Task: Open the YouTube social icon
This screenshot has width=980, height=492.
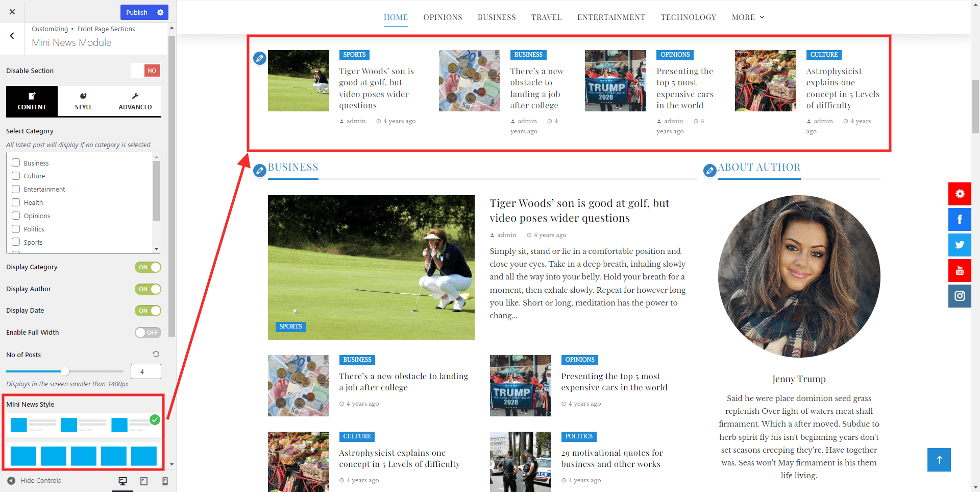Action: pyautogui.click(x=960, y=270)
